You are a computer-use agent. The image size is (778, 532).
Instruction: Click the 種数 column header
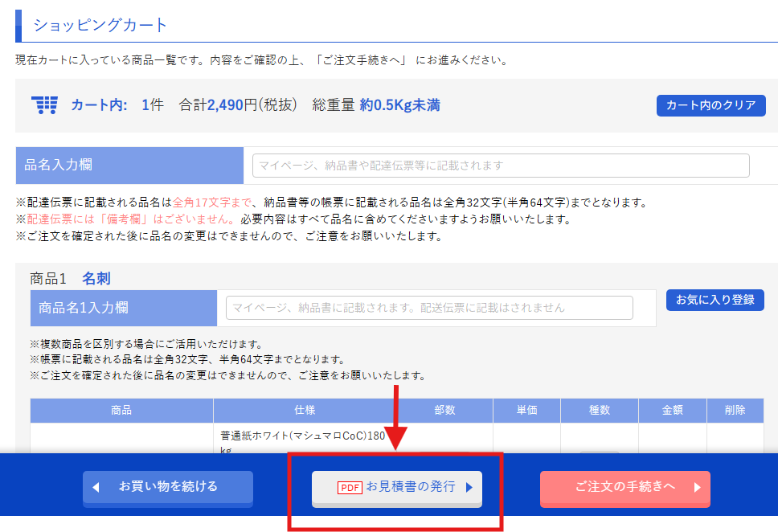pyautogui.click(x=600, y=410)
